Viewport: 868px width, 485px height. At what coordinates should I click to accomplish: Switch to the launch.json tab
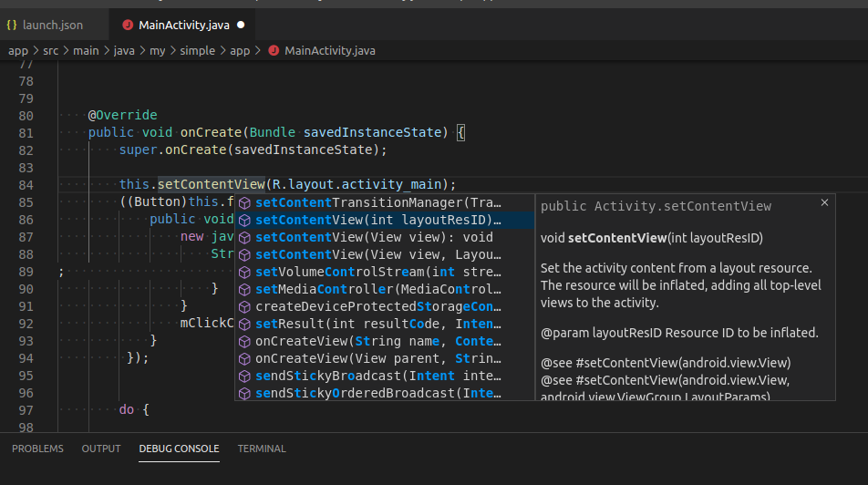[x=52, y=25]
